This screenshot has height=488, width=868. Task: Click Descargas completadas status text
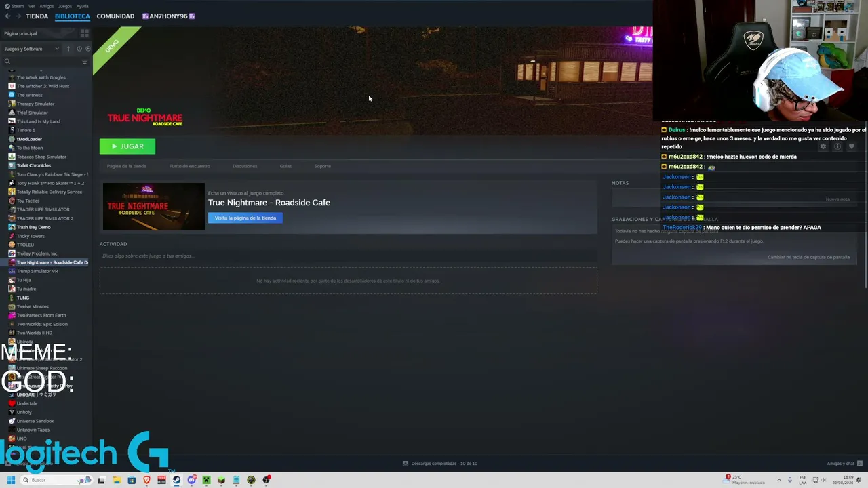coord(444,464)
